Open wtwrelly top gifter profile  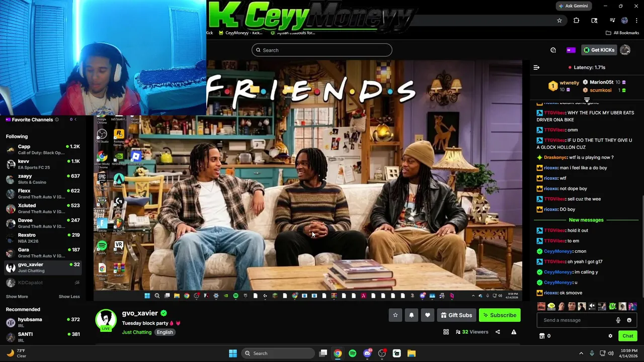(569, 82)
